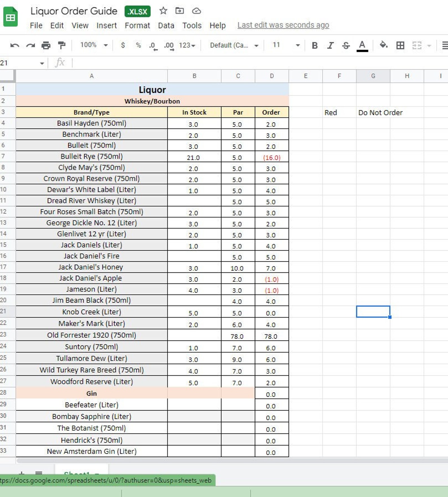
Task: Decrease decimal places button
Action: pyautogui.click(x=153, y=46)
